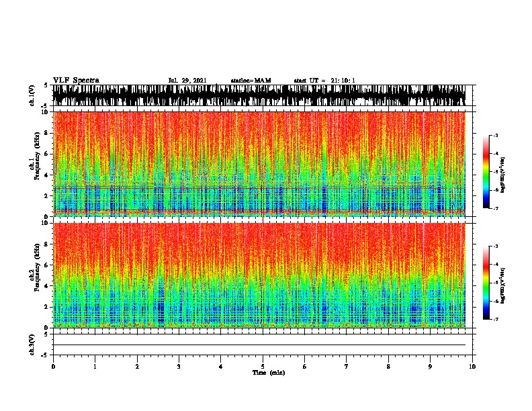The image size is (532, 411).
Task: Select the date text "Jul. 29, 2021"
Action: point(187,81)
